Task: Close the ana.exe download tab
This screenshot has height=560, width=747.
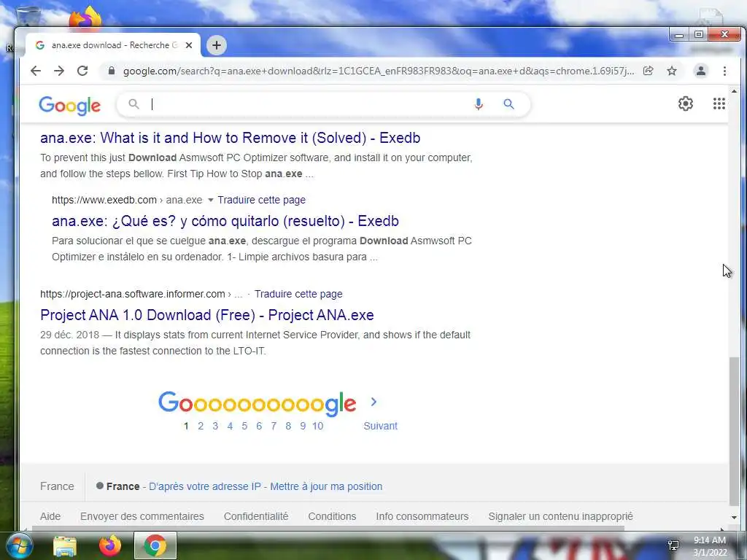Action: 189,45
